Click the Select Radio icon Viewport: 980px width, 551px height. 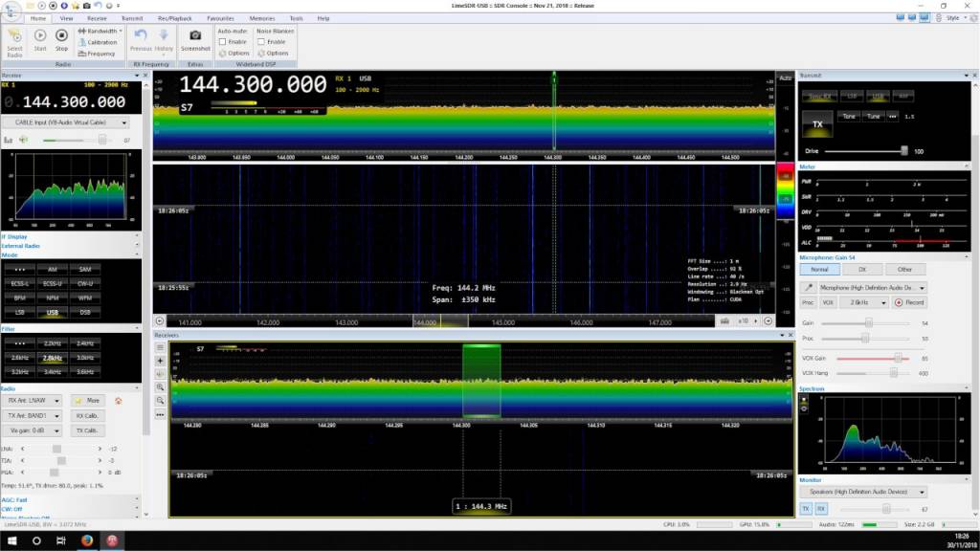coord(14,42)
